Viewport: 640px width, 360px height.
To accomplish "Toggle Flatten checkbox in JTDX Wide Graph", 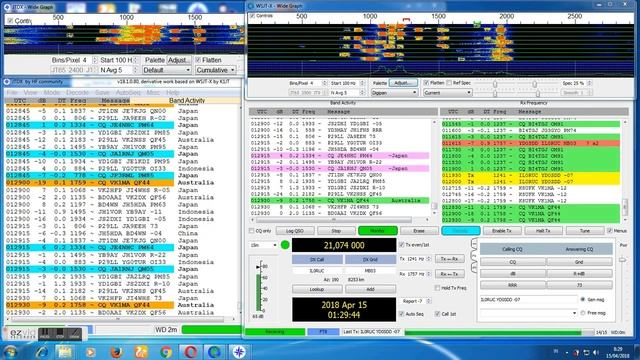I will [198, 60].
